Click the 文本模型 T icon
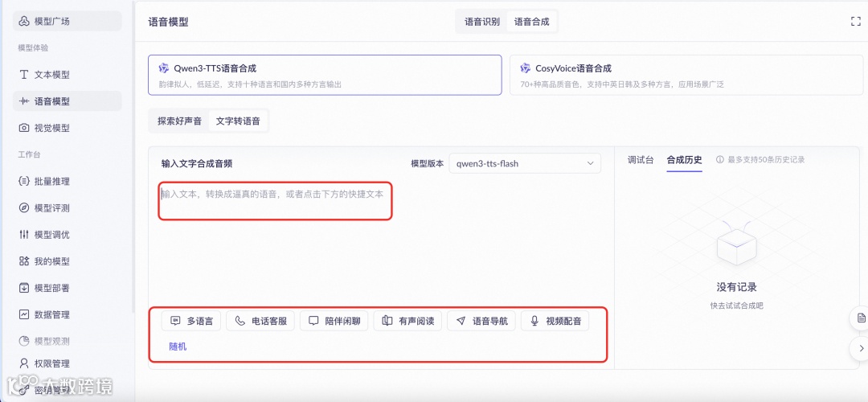The height and width of the screenshot is (402, 868). (24, 75)
